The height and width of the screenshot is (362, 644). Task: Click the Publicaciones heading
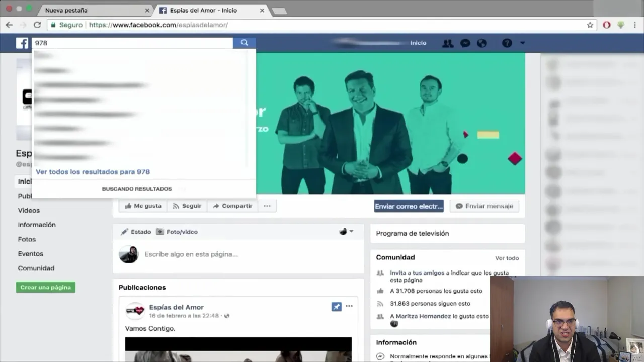[x=142, y=287]
